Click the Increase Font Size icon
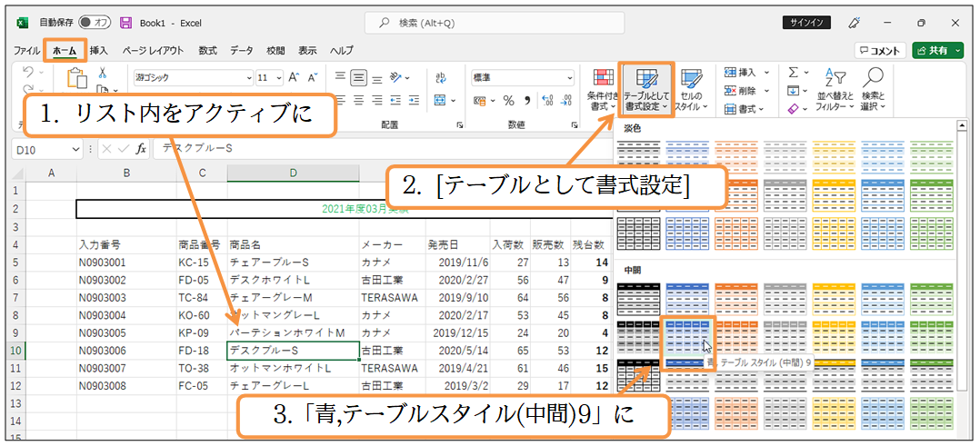Screen dimensions: 980x446 pyautogui.click(x=294, y=77)
